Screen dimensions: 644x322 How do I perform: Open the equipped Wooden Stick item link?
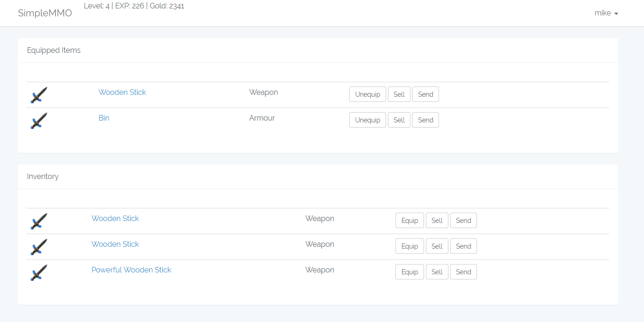pyautogui.click(x=122, y=92)
